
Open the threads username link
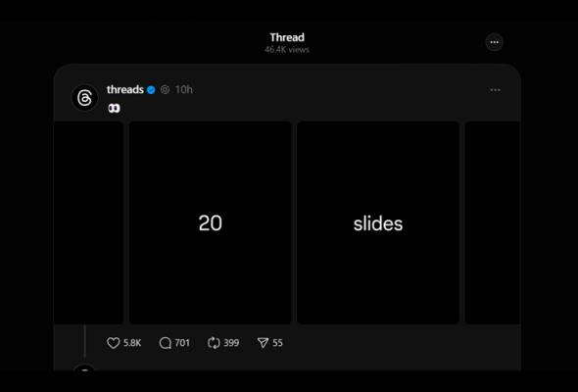click(x=125, y=89)
